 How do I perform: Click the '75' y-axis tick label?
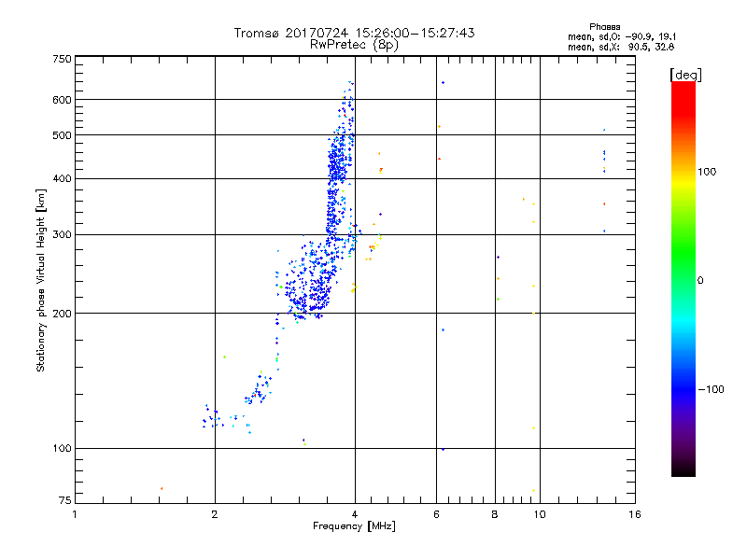pos(65,500)
